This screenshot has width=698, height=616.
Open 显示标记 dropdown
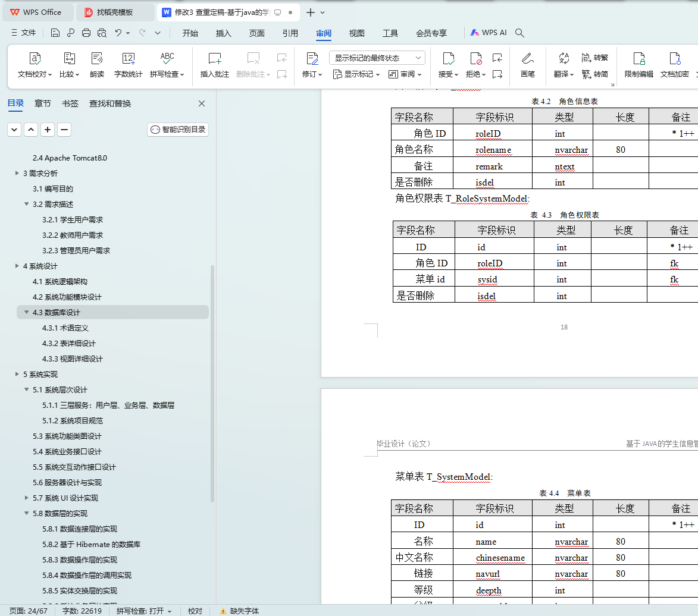tap(356, 74)
